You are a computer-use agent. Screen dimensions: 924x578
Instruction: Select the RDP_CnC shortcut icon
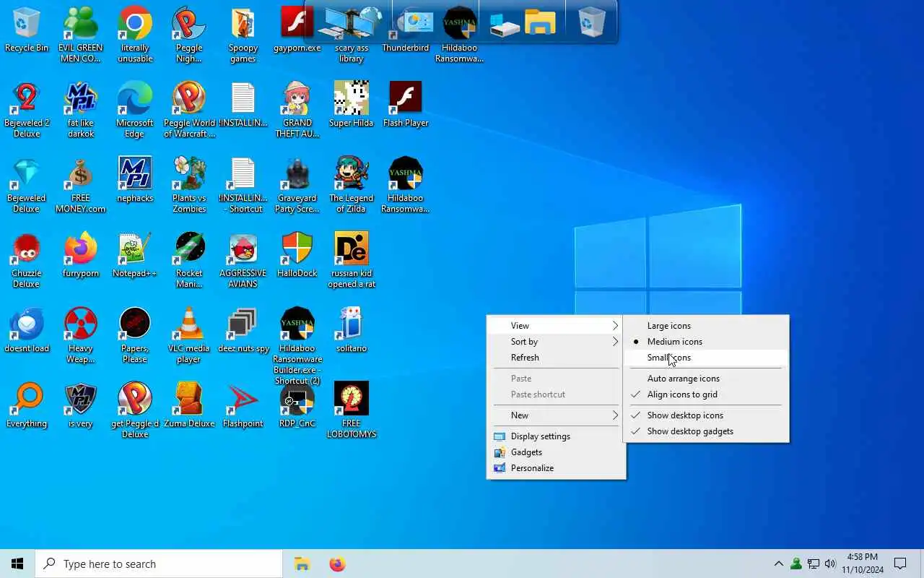tap(297, 405)
